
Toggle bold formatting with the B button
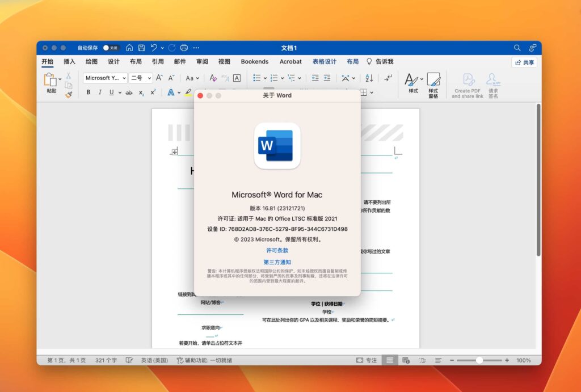click(x=89, y=92)
